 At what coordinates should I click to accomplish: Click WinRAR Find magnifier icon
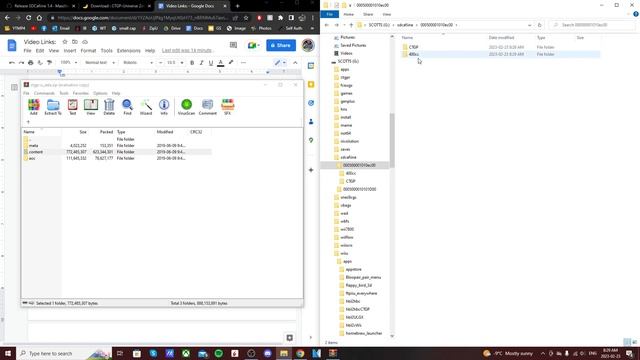[127, 107]
